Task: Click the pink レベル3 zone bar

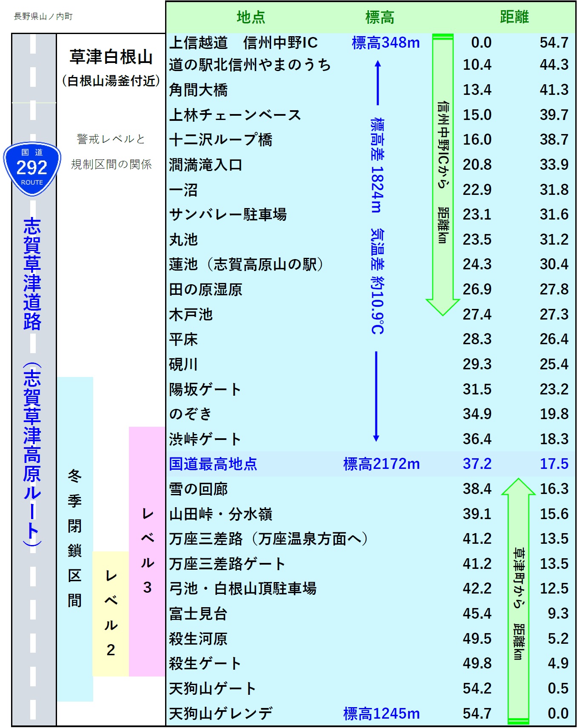Action: [147, 551]
